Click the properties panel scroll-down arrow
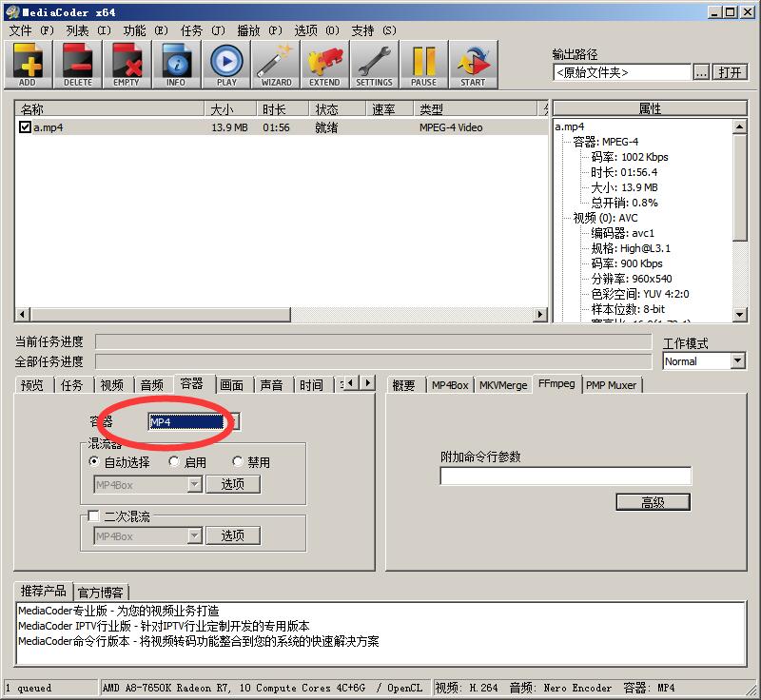 coord(739,315)
